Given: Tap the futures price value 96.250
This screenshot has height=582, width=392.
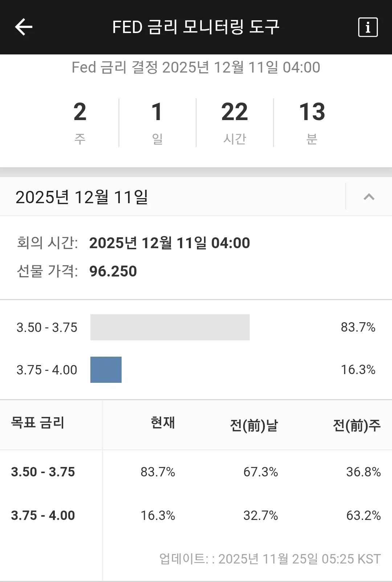Looking at the screenshot, I should click(x=113, y=271).
